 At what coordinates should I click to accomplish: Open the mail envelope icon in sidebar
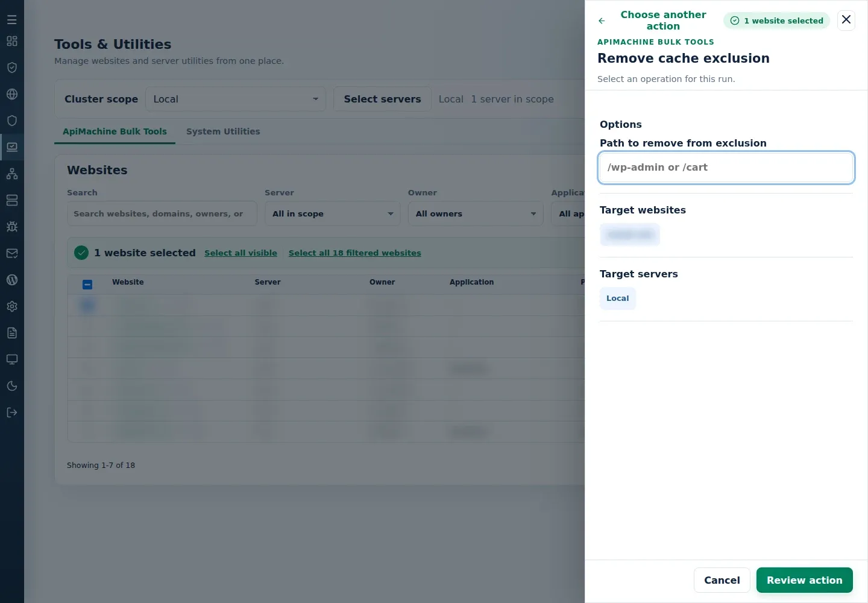pos(12,253)
